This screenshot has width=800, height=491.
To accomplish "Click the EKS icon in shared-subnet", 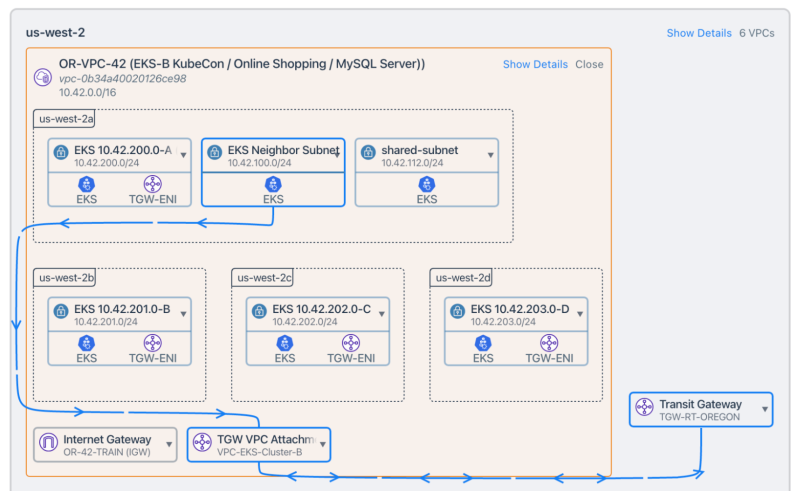I will click(x=427, y=184).
